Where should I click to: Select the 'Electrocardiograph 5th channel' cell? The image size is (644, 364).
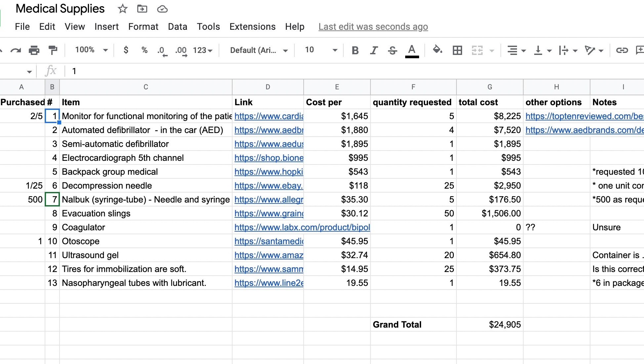point(146,158)
